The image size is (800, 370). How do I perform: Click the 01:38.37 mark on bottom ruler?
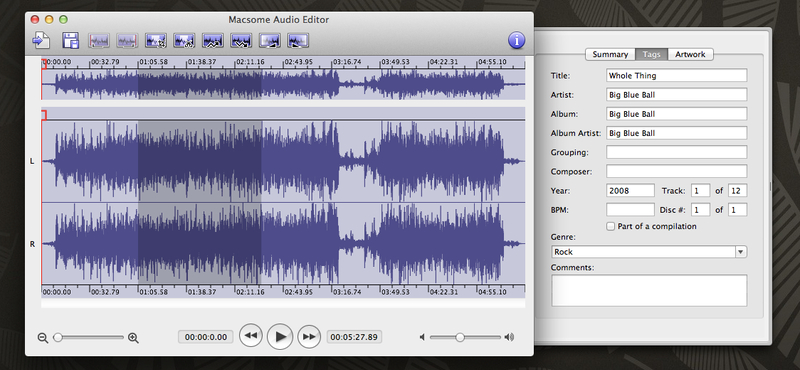pyautogui.click(x=202, y=292)
